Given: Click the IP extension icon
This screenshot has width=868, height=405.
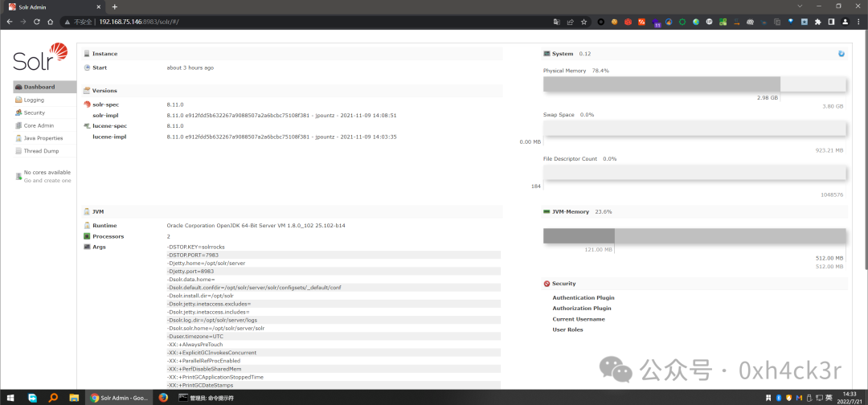Looking at the screenshot, I should tap(709, 22).
